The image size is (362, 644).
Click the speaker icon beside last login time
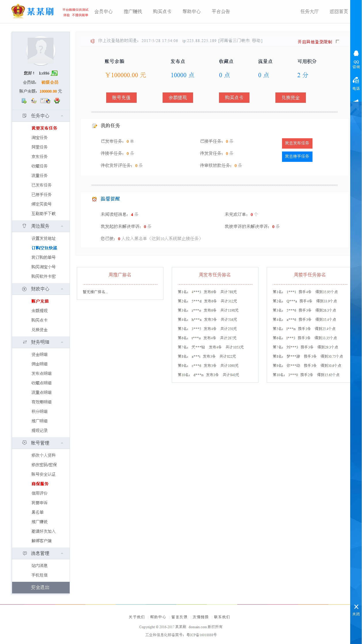pyautogui.click(x=93, y=41)
